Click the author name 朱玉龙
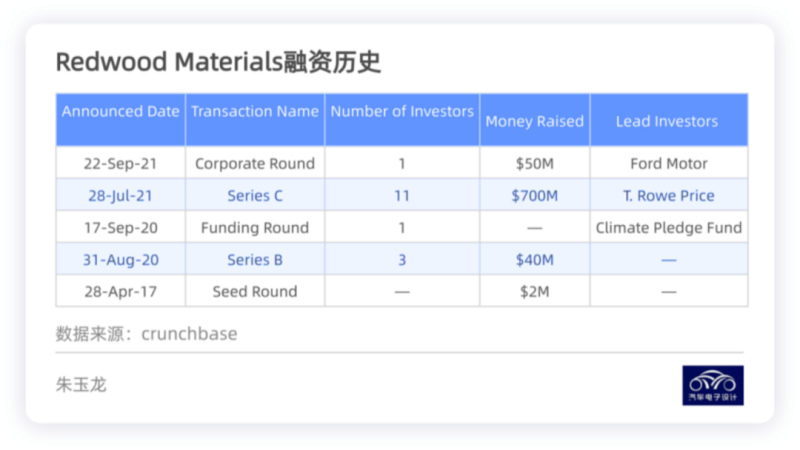800x450 pixels. [x=82, y=384]
